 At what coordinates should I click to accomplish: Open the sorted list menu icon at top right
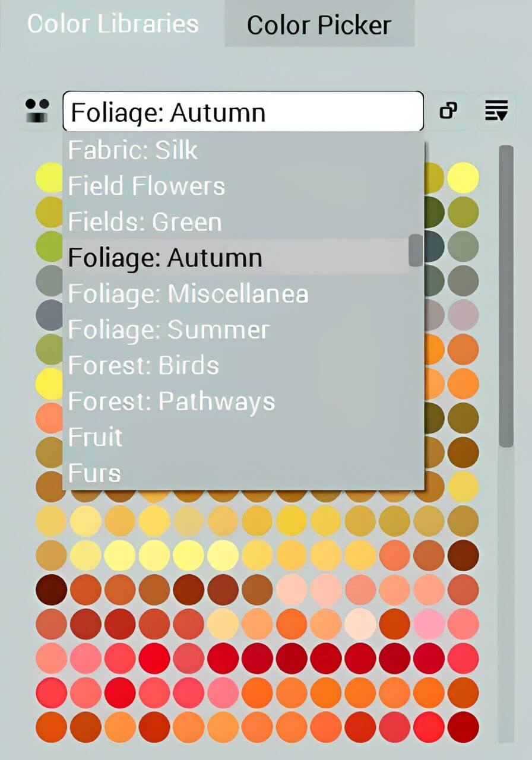(496, 110)
